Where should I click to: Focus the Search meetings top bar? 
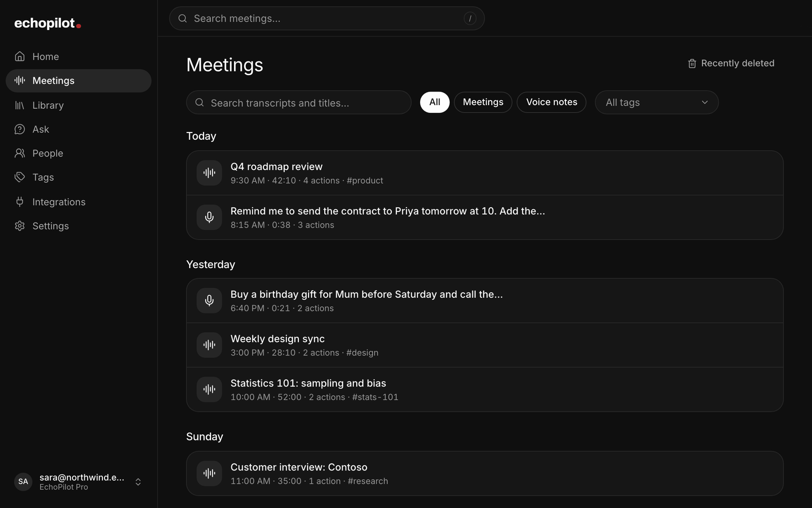[327, 18]
